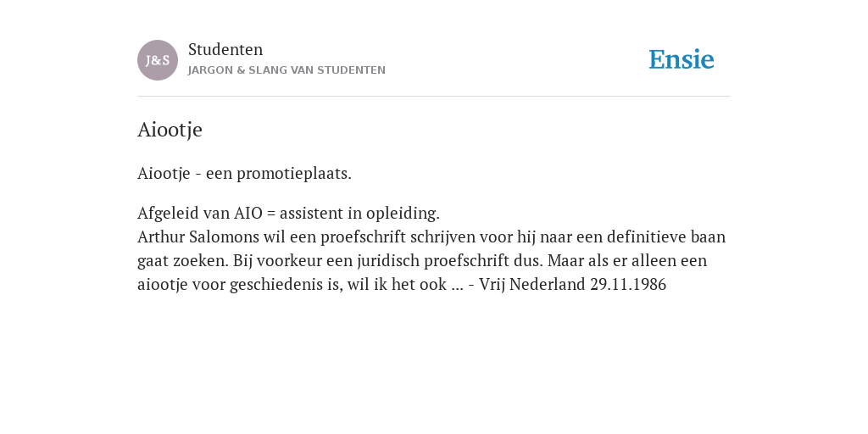
Task: Click the words 'definitieve baan'
Action: 666,237
